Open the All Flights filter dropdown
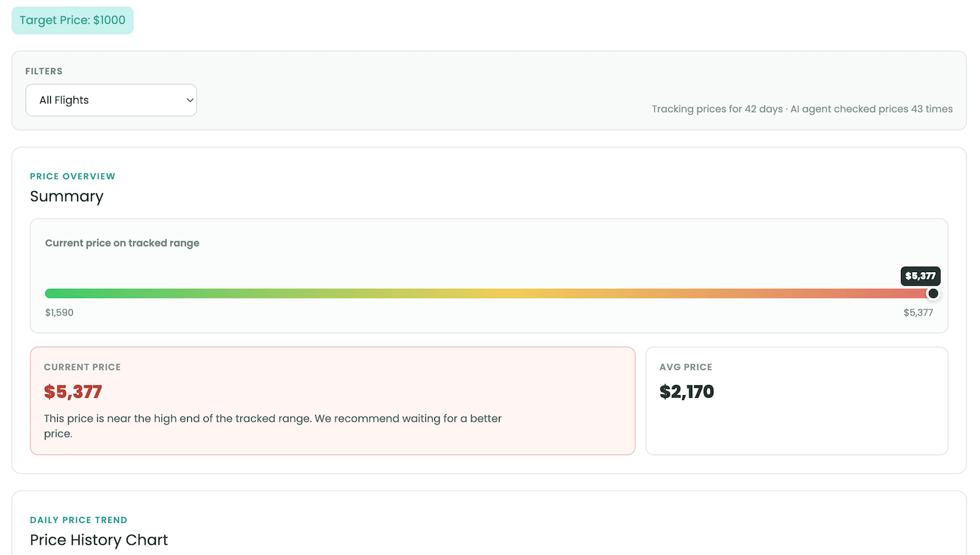Image resolution: width=980 pixels, height=555 pixels. coord(111,100)
